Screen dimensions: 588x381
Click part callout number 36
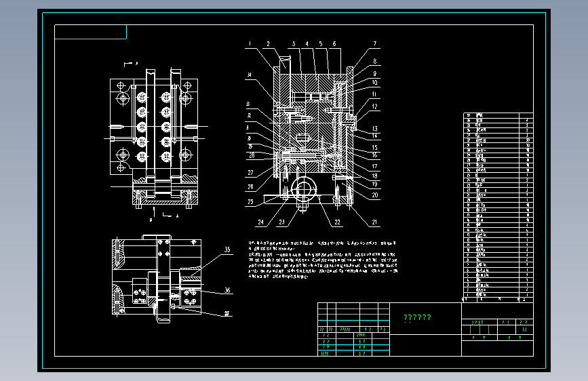pos(228,290)
